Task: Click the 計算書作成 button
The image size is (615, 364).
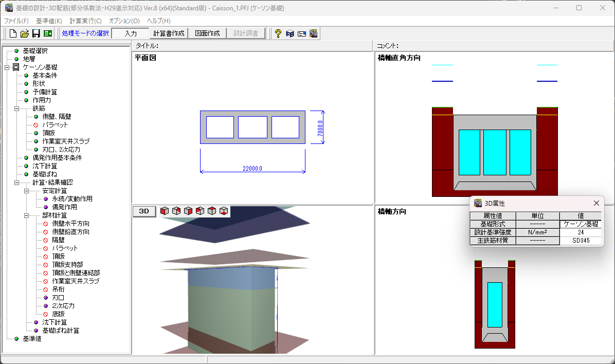Action: coord(169,33)
